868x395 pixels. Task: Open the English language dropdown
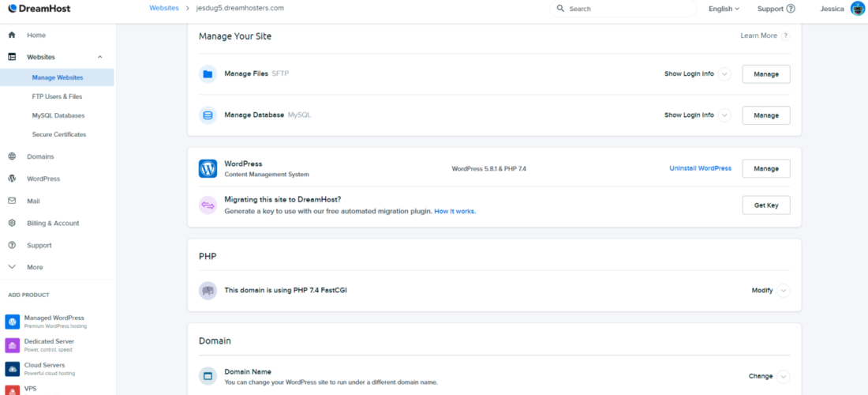pyautogui.click(x=724, y=9)
